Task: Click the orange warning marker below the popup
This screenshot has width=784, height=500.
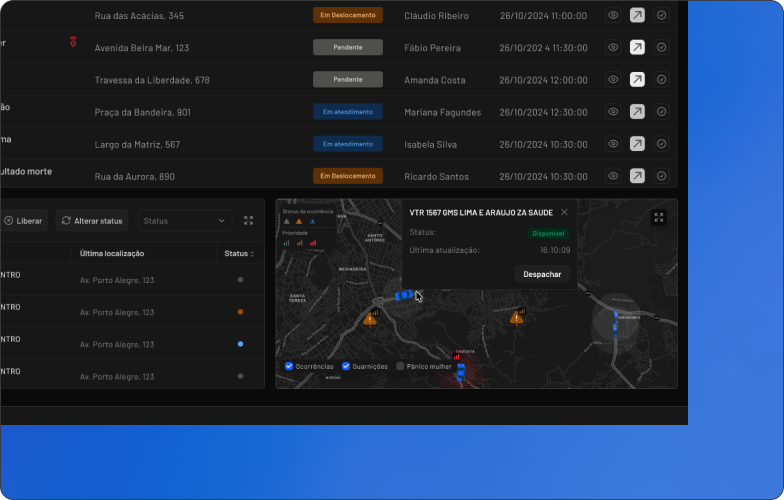Action: pos(516,318)
